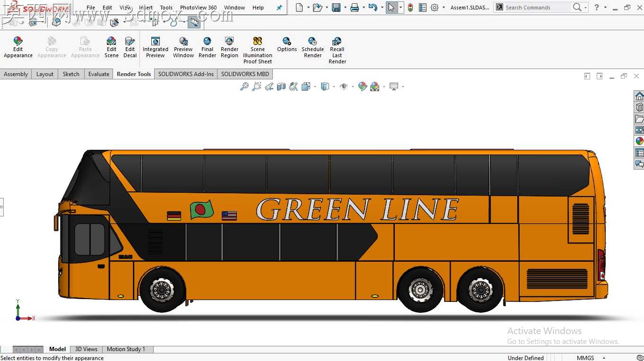
Task: Switch to the 3D Views tab
Action: click(86, 349)
